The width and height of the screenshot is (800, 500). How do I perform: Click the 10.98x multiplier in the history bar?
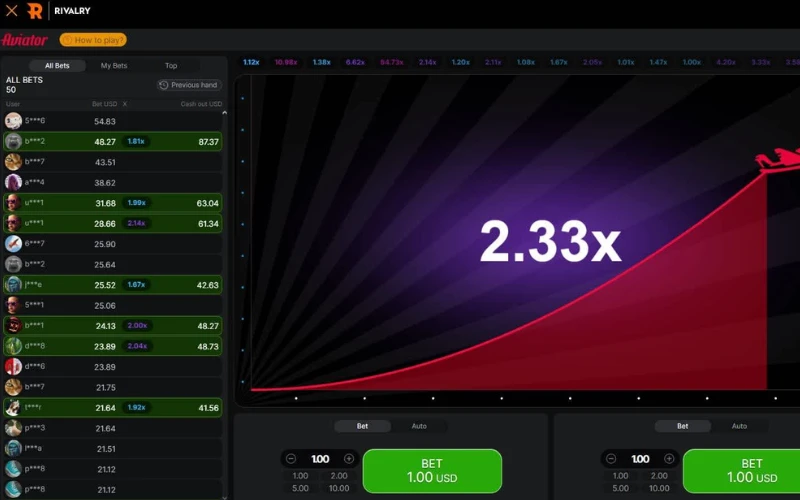[286, 62]
